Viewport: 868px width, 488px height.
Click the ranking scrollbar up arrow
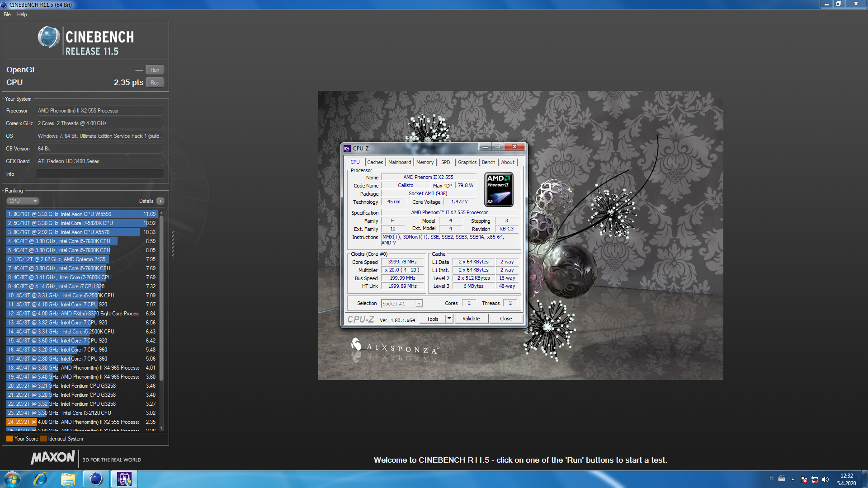tap(161, 213)
